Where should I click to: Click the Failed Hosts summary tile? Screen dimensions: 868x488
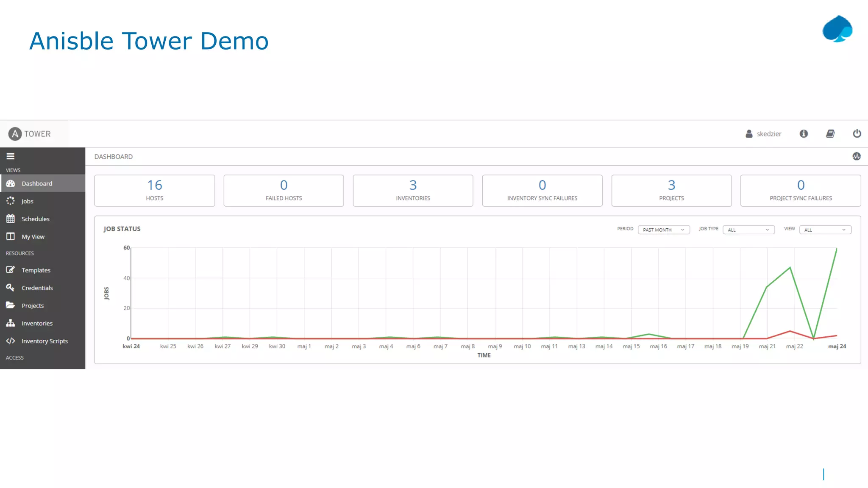tap(284, 191)
